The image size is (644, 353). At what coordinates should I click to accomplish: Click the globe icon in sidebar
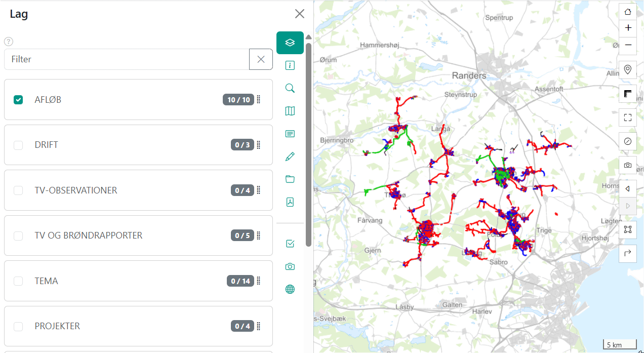(290, 289)
